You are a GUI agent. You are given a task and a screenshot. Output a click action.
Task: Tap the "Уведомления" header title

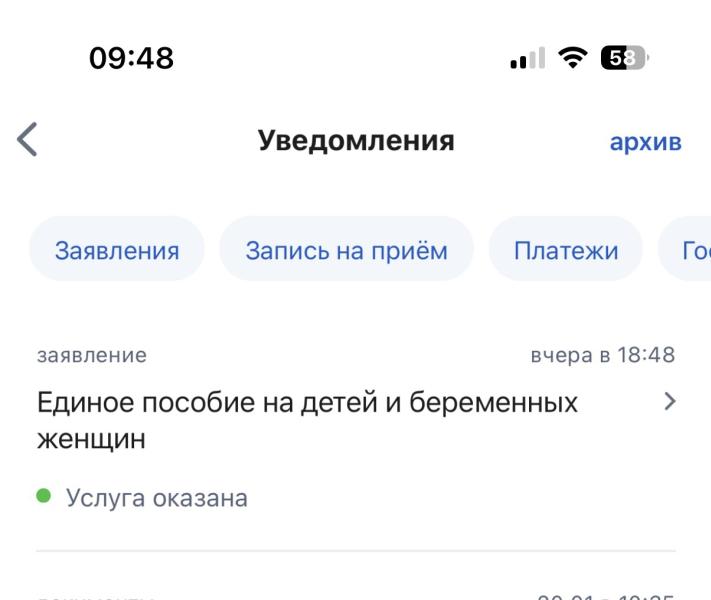coord(356,140)
